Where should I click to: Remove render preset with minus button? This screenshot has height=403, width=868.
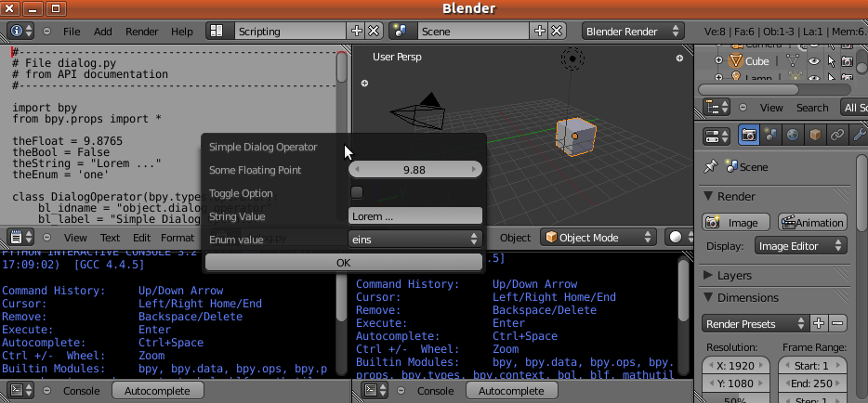837,323
